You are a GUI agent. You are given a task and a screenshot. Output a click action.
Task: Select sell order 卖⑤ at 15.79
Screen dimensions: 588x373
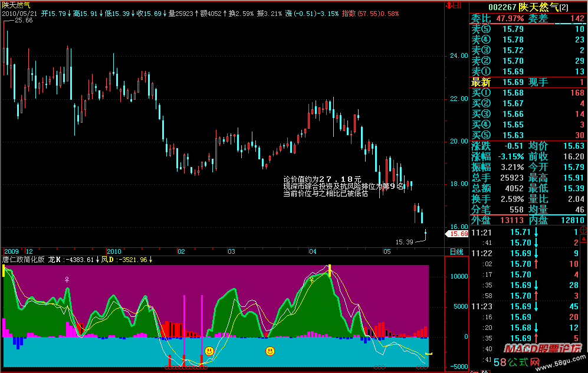click(x=528, y=29)
